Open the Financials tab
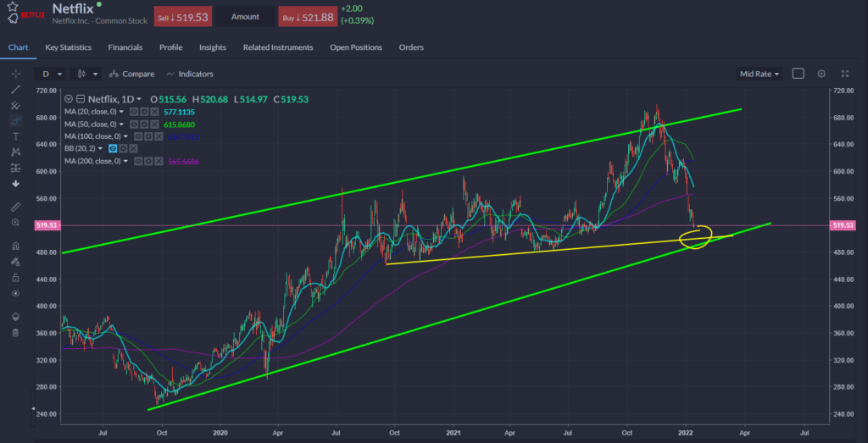The width and height of the screenshot is (868, 443). coord(125,47)
